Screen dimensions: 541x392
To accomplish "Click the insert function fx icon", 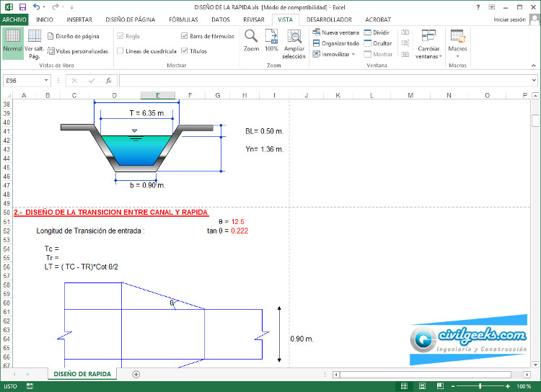I will [108, 81].
